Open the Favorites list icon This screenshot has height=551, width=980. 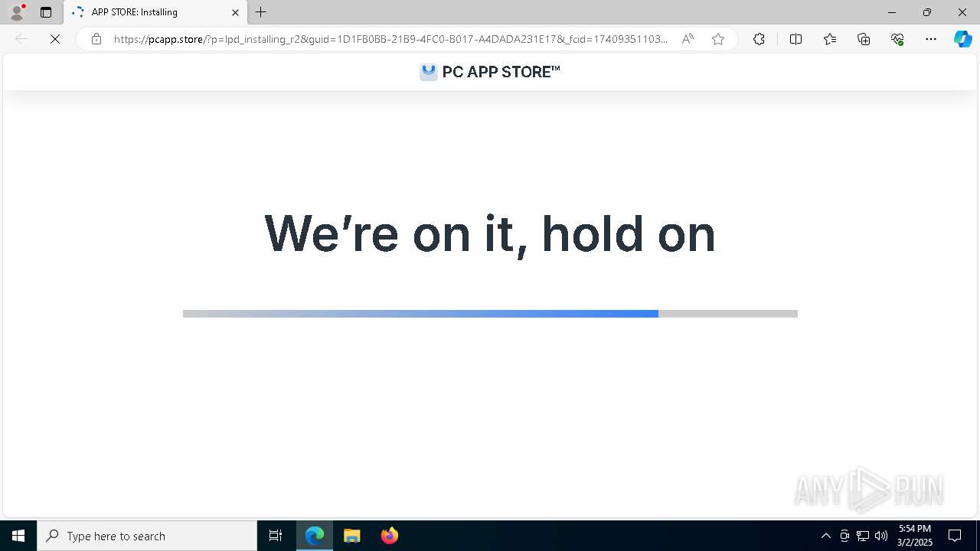tap(830, 39)
